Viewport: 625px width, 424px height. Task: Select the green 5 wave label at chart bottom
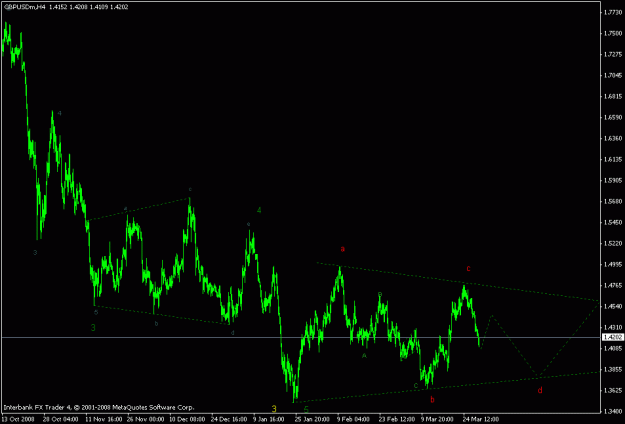point(306,409)
